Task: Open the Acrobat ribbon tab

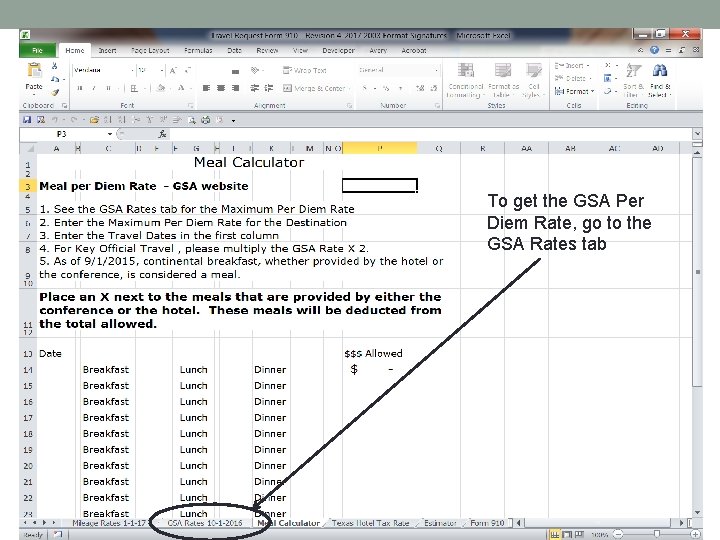Action: coord(414,51)
